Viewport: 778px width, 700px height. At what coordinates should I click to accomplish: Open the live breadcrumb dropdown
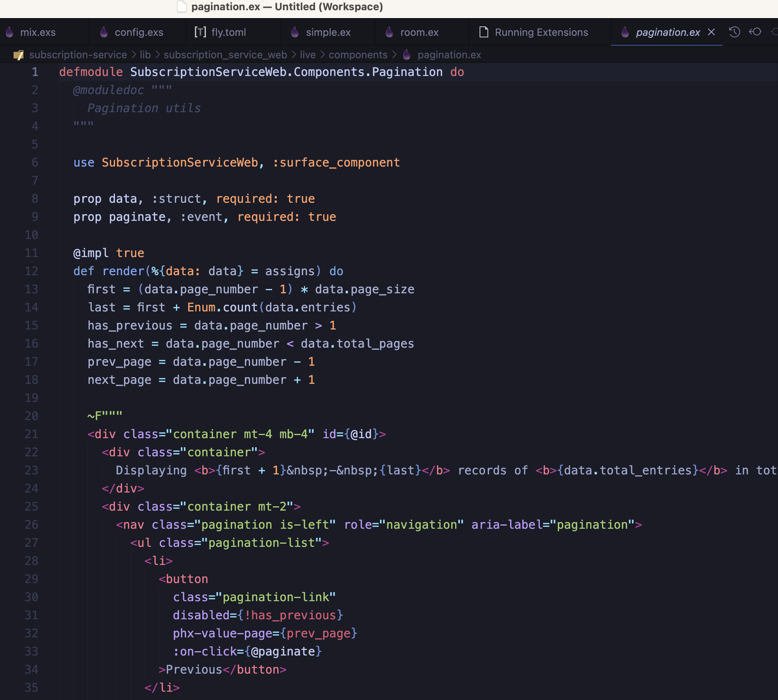pos(308,55)
